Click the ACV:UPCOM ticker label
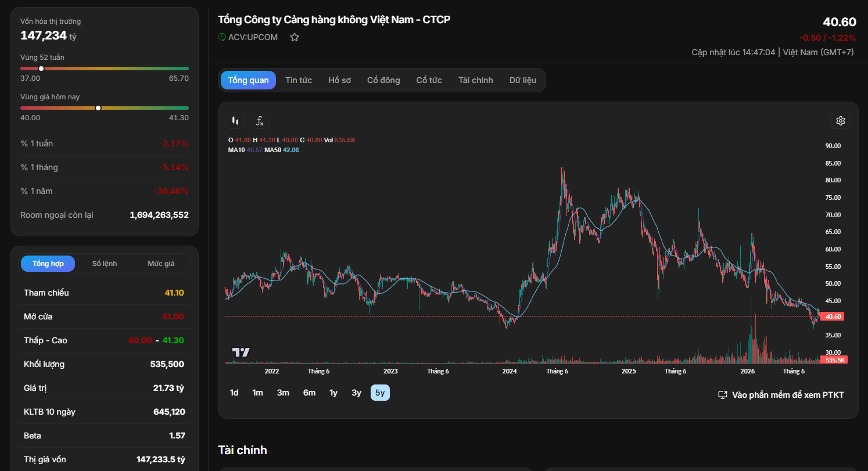 coord(253,37)
